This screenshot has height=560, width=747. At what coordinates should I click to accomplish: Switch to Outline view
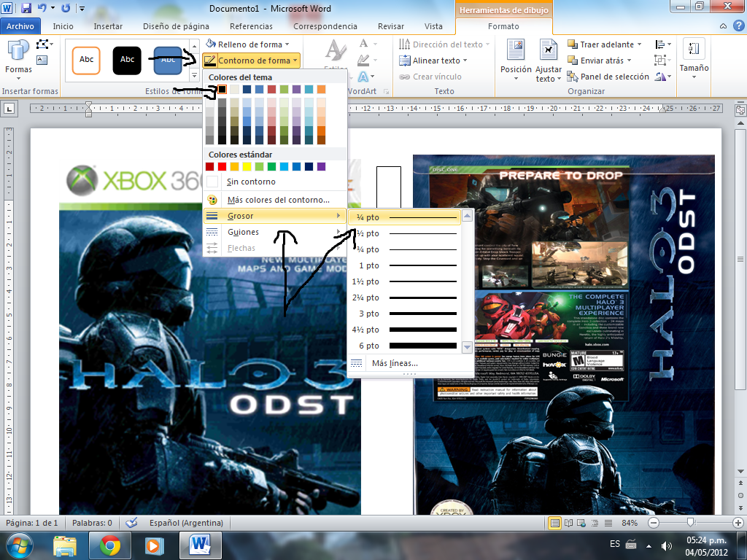click(595, 523)
